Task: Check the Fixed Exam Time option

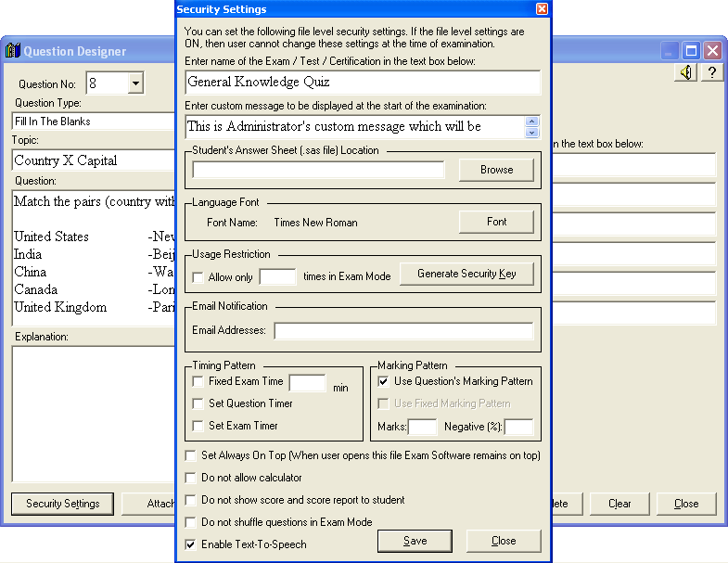Action: [x=198, y=382]
